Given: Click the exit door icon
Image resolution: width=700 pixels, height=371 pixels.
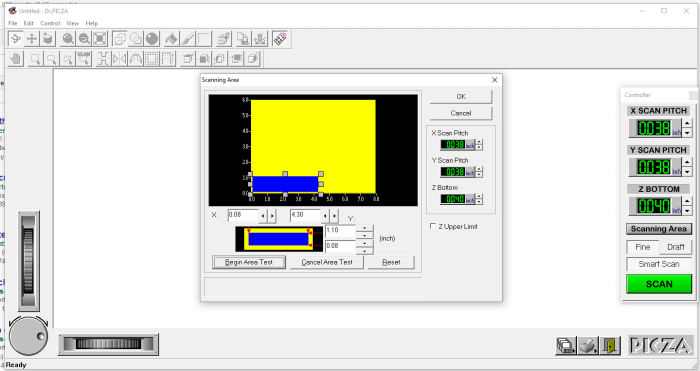Looking at the screenshot, I should [x=610, y=346].
